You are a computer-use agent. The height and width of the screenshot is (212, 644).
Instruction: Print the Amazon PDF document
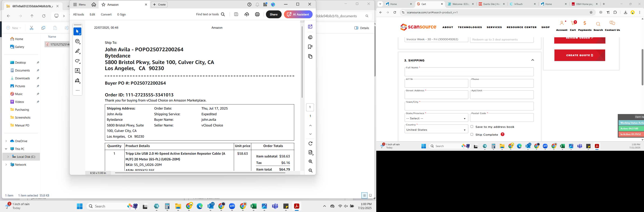257,14
